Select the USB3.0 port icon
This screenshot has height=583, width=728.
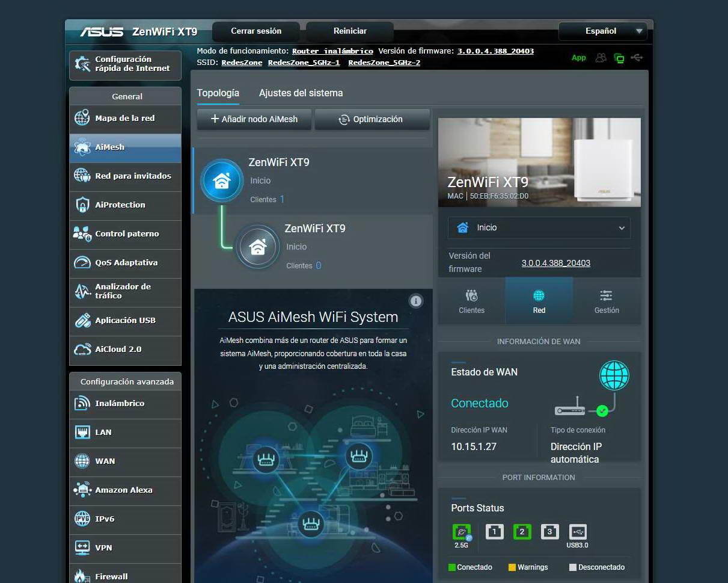tap(577, 532)
